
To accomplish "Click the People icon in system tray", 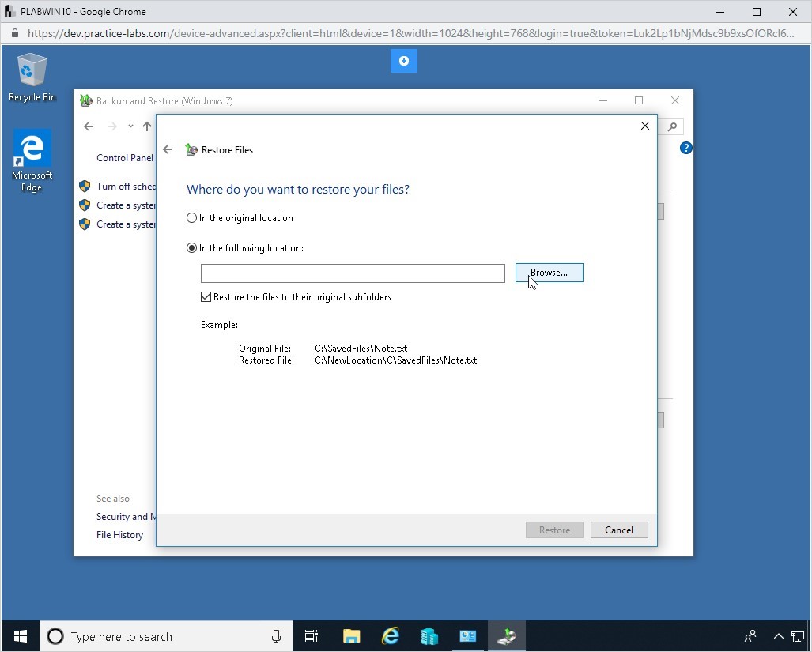I will pyautogui.click(x=750, y=636).
